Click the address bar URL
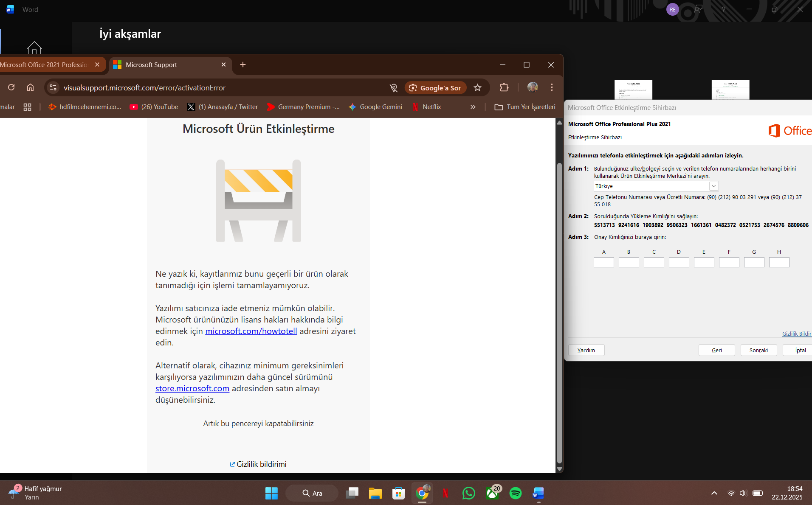 (x=144, y=88)
